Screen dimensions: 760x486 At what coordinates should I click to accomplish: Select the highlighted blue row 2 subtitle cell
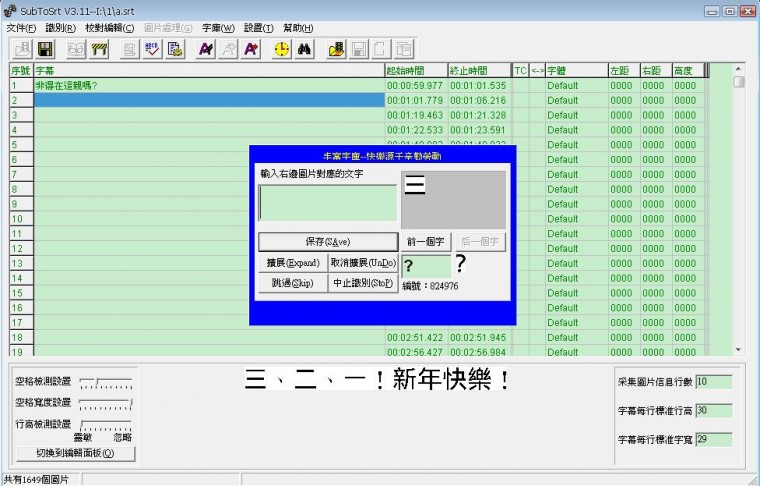point(209,100)
